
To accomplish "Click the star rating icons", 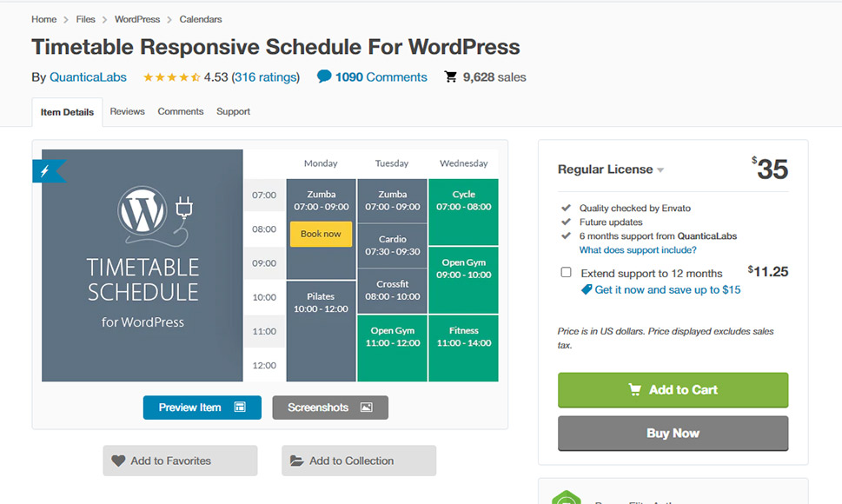I will (x=171, y=77).
